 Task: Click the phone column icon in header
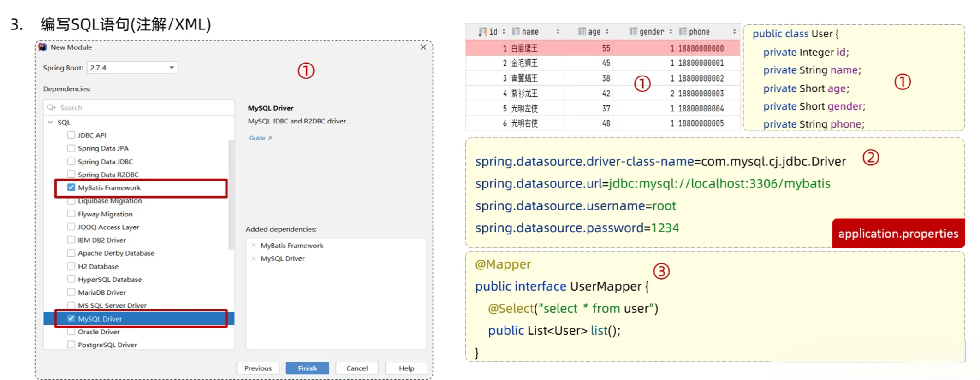pos(683,32)
